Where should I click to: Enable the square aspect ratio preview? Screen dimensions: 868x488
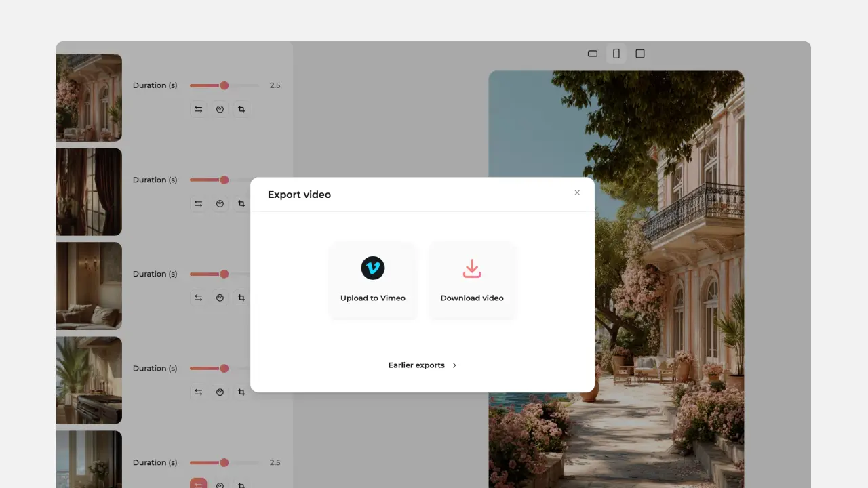click(x=639, y=53)
